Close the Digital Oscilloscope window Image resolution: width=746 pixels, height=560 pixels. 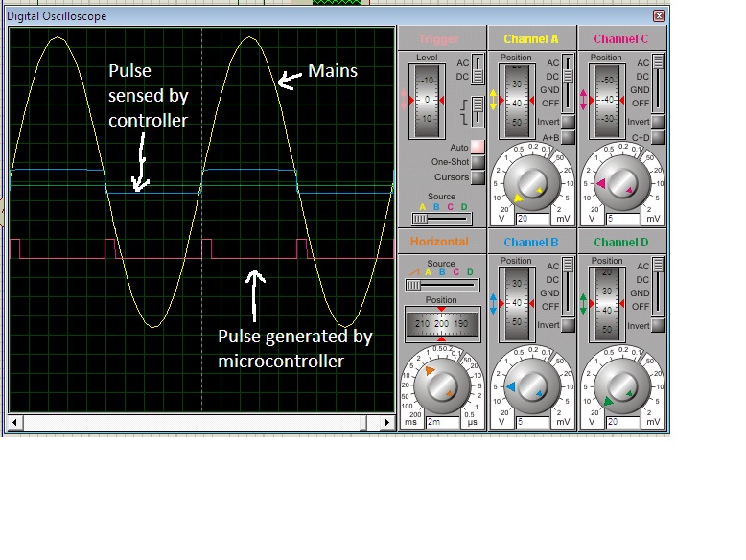[659, 15]
